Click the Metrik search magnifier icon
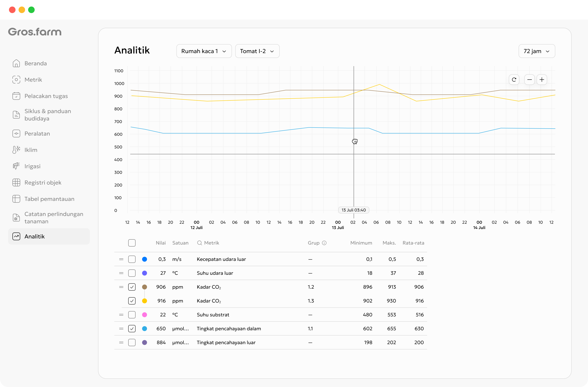 199,243
